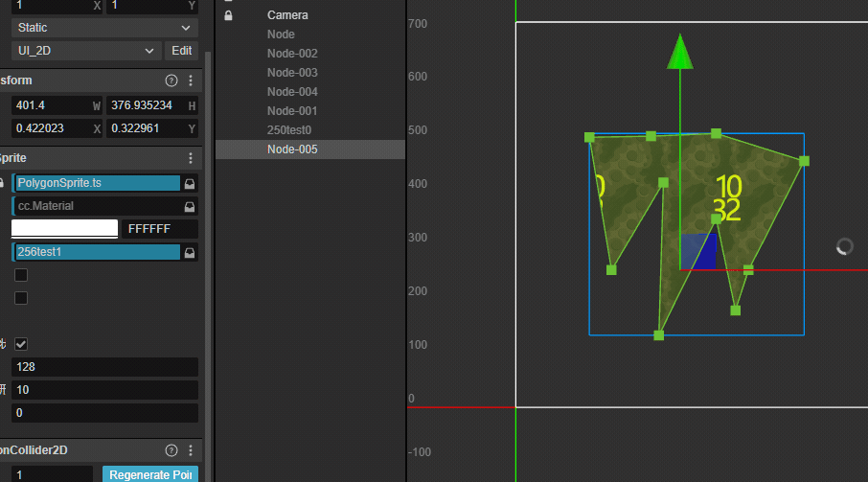Click picker icon next to PolygonSprite.ts field
The width and height of the screenshot is (868, 482).
pos(190,183)
